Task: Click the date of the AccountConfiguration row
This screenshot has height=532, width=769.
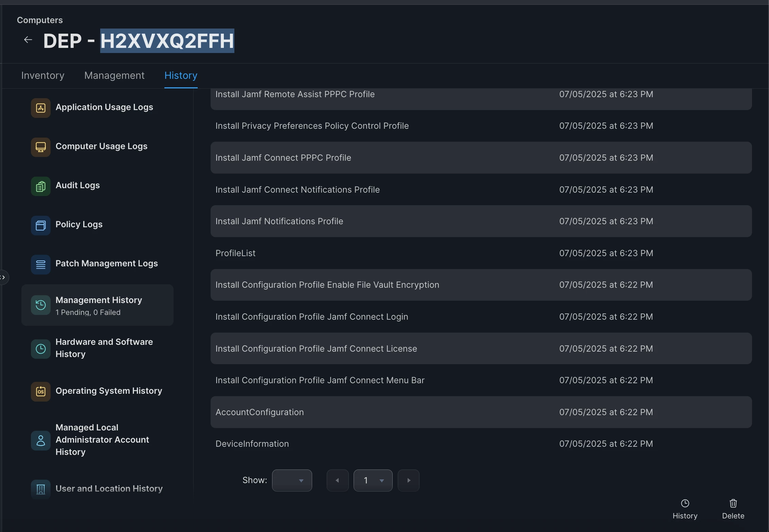Action: pyautogui.click(x=606, y=412)
